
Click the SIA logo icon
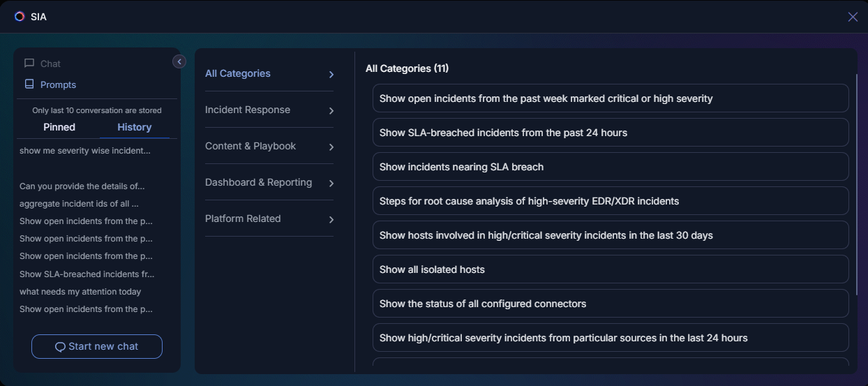pyautogui.click(x=20, y=17)
